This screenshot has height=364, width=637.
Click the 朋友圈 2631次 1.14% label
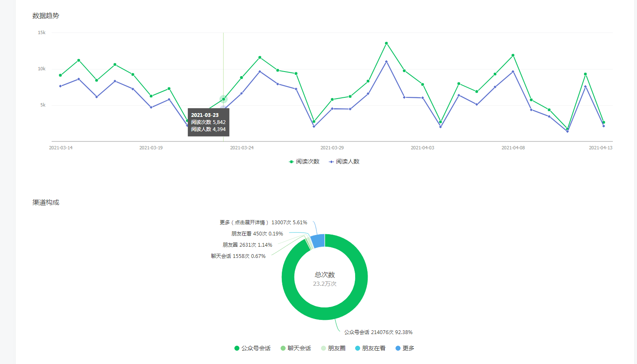(247, 245)
